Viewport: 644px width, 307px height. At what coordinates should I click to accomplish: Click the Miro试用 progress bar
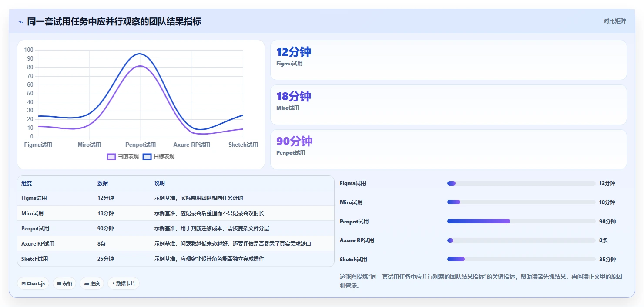coord(521,202)
